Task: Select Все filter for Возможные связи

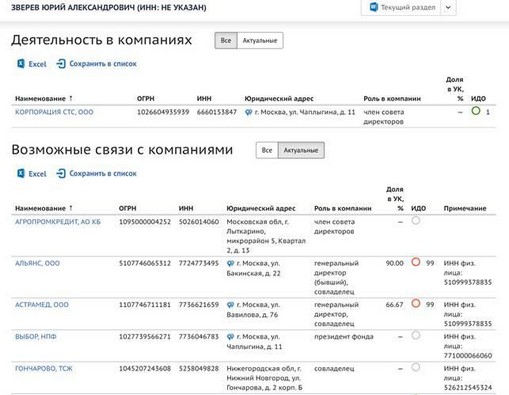Action: [267, 150]
